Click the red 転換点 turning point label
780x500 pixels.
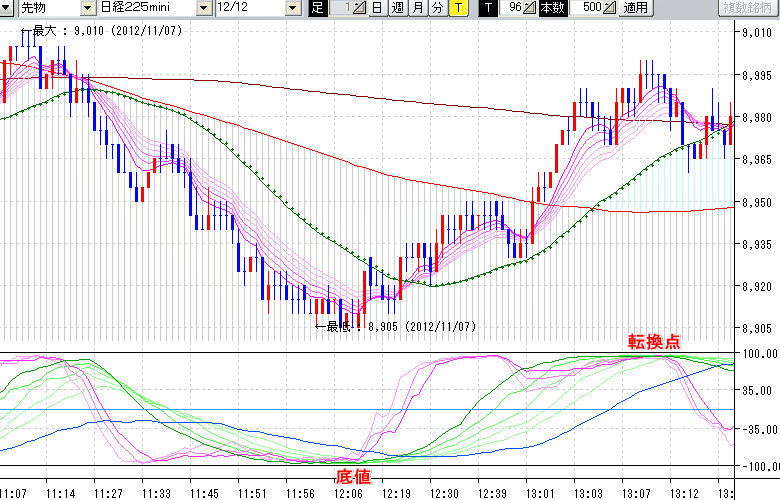coord(654,341)
